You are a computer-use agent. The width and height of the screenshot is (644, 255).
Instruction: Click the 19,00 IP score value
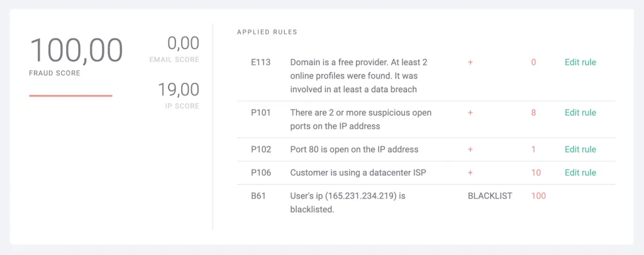click(x=178, y=90)
